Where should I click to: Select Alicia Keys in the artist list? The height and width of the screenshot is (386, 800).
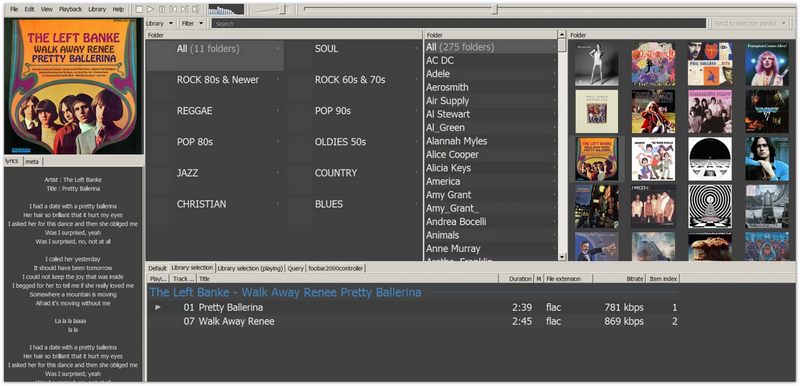pos(491,168)
